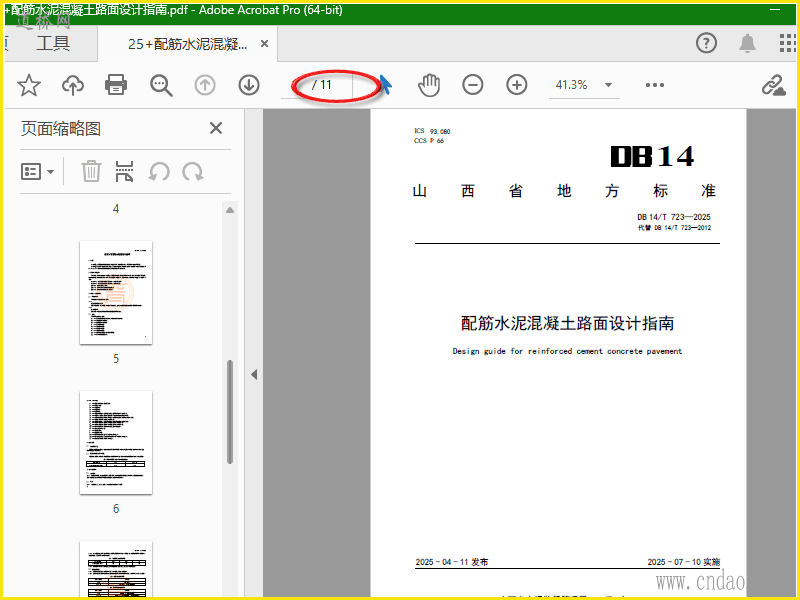Upload file to cloud storage icon

(x=73, y=85)
